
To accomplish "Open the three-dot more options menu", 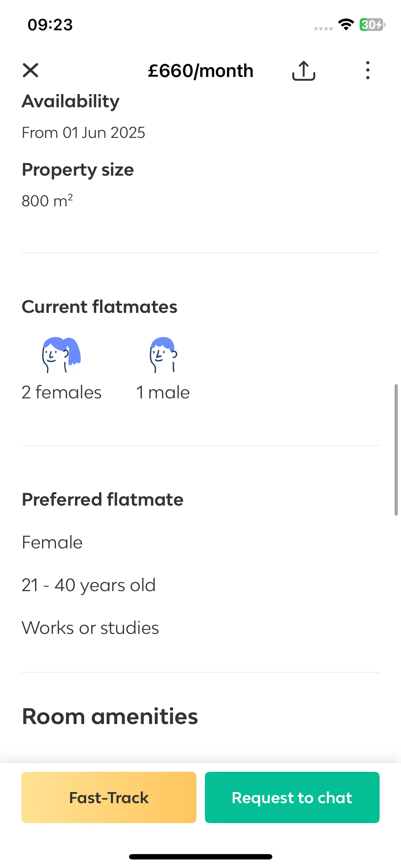I will 367,70.
